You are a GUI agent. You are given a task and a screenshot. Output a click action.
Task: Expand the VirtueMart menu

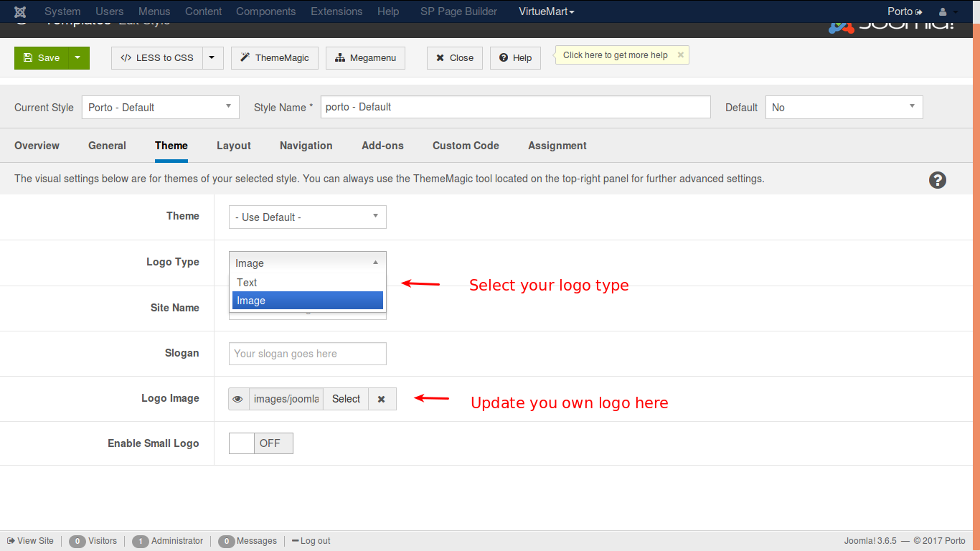click(x=547, y=11)
